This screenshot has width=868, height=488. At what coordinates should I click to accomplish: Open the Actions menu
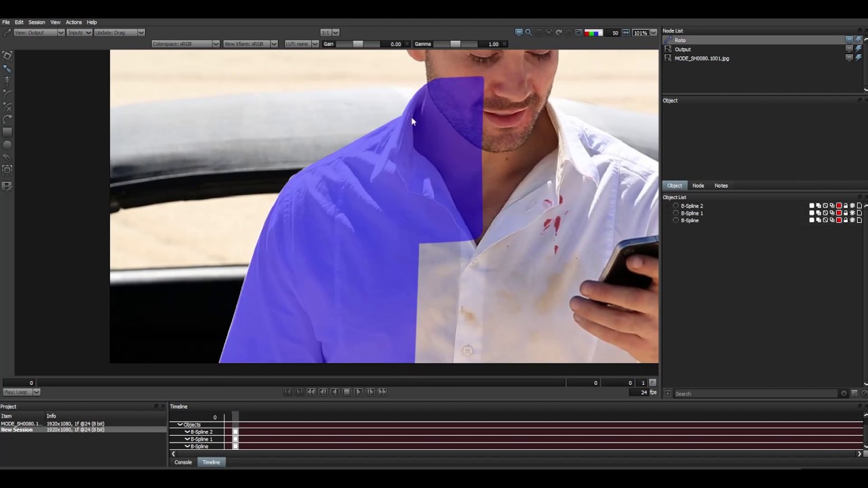73,22
